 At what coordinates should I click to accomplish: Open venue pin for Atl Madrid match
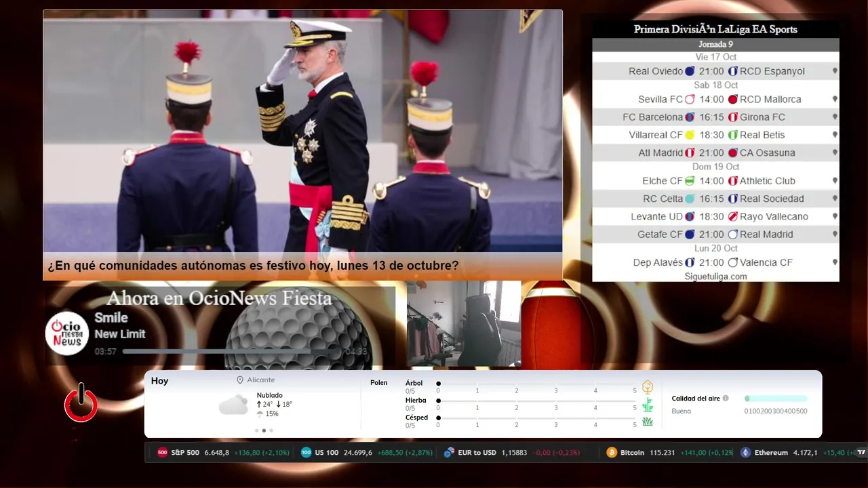click(835, 153)
